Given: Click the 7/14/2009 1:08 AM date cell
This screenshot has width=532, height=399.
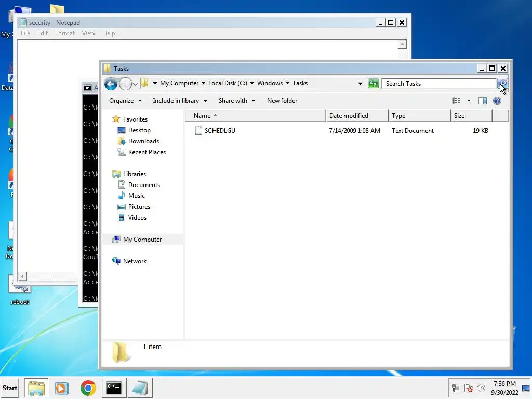Looking at the screenshot, I should tap(354, 130).
